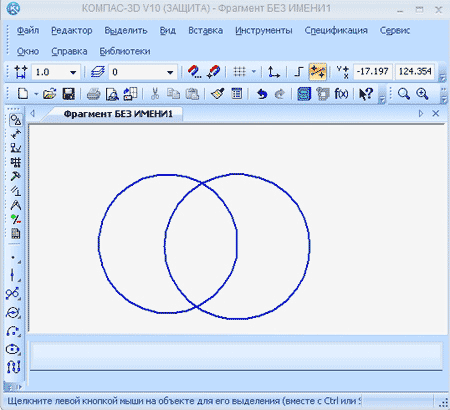Open the Variables f(x) tool
This screenshot has width=450, height=410.
tap(341, 94)
